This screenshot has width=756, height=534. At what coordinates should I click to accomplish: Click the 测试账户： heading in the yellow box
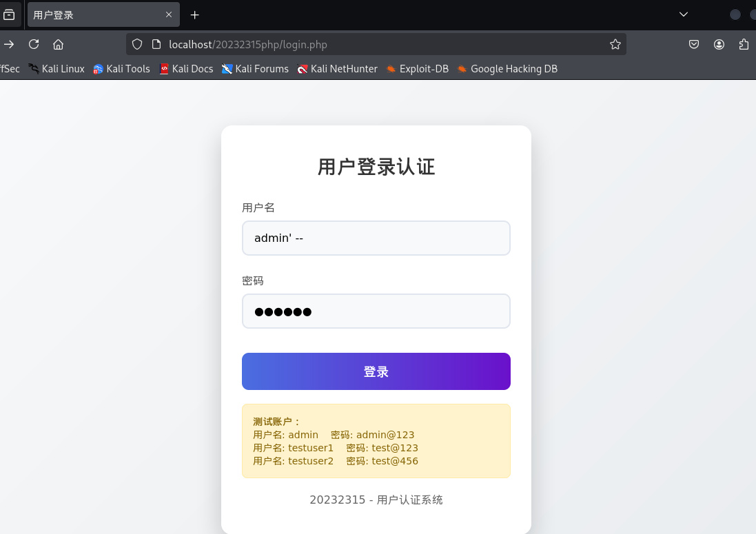click(x=277, y=422)
